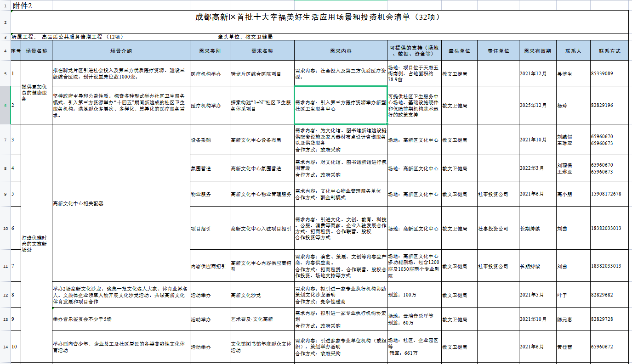Image resolution: width=632 pixels, height=364 pixels.
Task: Select row 6 header in the left margin
Action: tap(5, 105)
